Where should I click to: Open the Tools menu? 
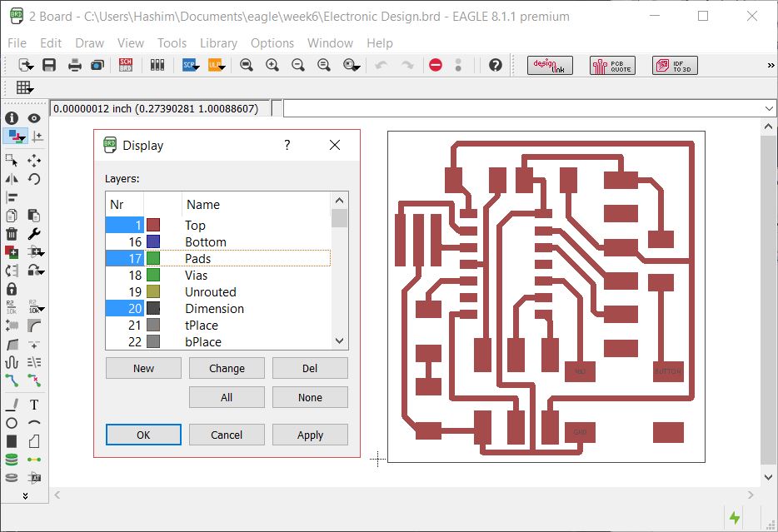(x=172, y=43)
